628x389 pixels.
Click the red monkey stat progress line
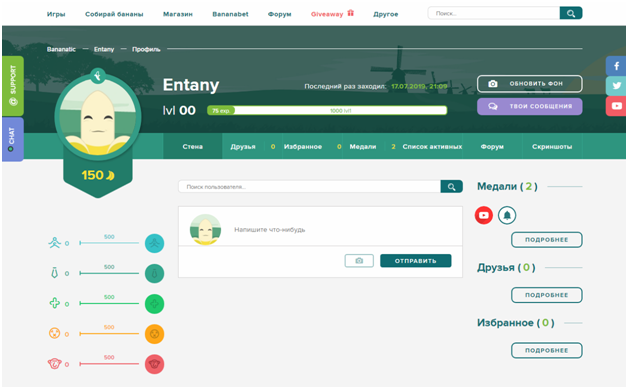[109, 364]
